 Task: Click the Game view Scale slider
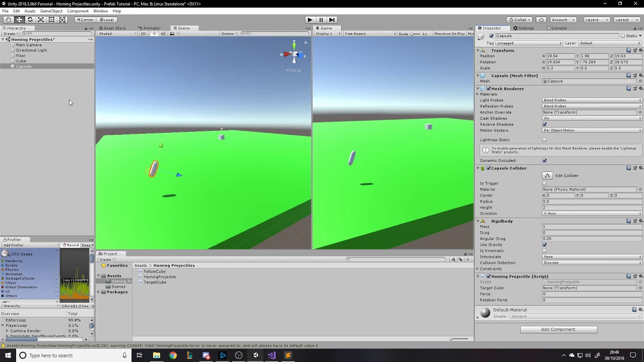pos(415,34)
